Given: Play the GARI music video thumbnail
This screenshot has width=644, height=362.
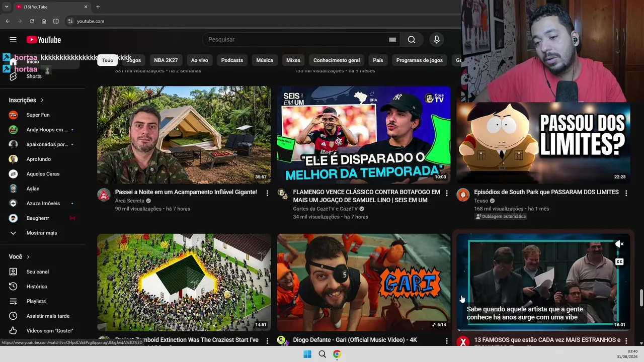Looking at the screenshot, I should pyautogui.click(x=364, y=282).
